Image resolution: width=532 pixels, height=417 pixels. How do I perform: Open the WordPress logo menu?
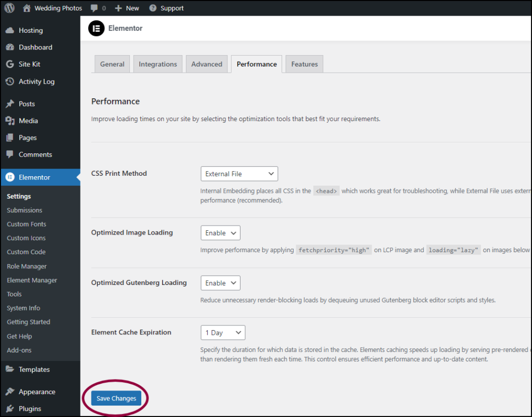[x=9, y=8]
